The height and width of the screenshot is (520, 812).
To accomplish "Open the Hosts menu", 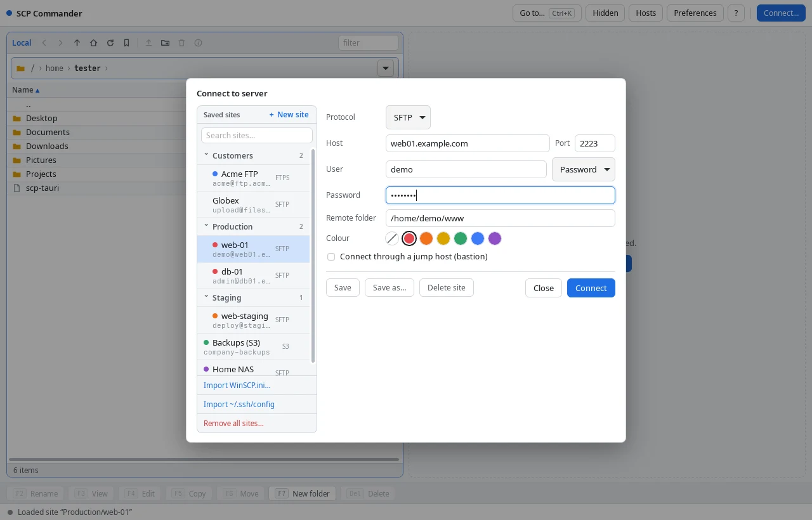I will [646, 13].
